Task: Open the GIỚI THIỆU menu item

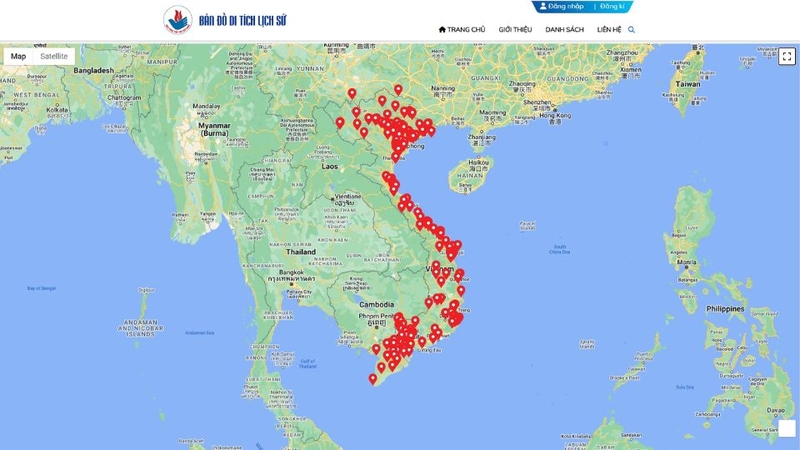Action: coord(515,30)
